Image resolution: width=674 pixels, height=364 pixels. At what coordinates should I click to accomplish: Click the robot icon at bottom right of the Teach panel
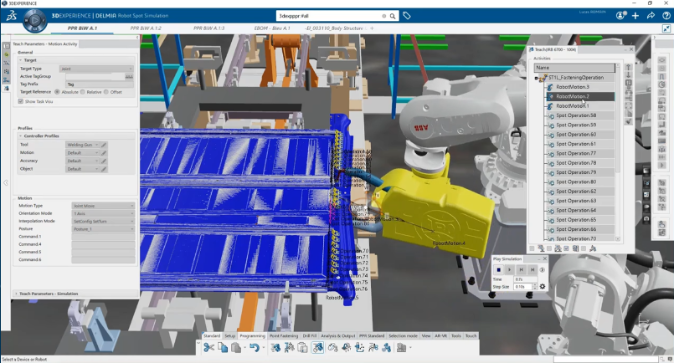coord(593,248)
